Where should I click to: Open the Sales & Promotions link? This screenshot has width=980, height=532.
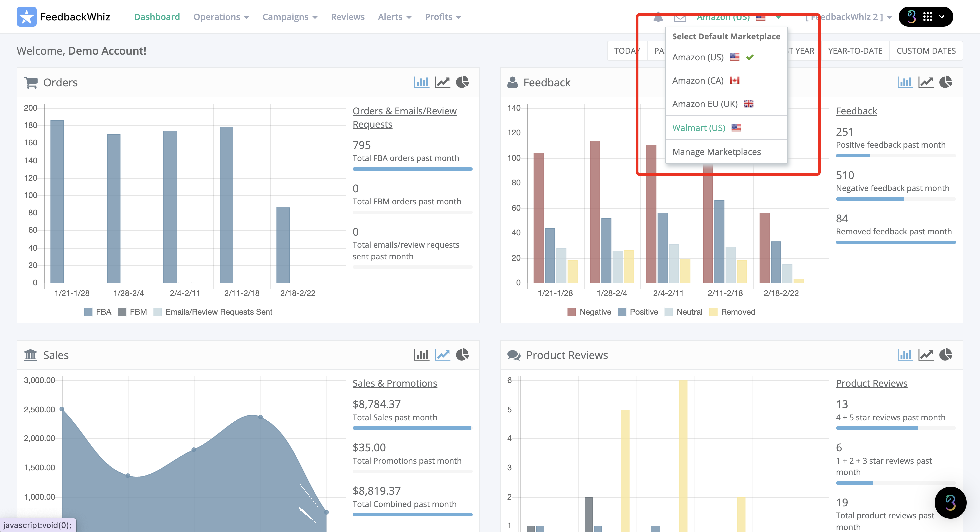coord(395,383)
